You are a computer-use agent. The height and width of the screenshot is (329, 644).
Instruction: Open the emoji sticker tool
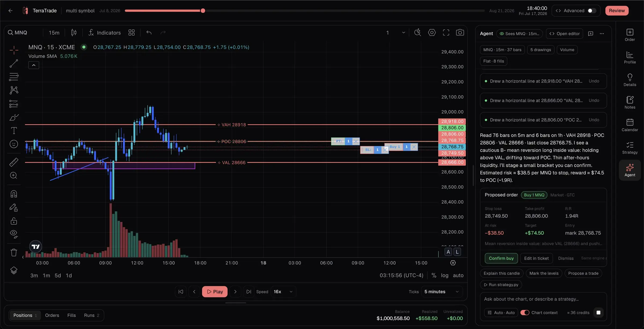14,144
